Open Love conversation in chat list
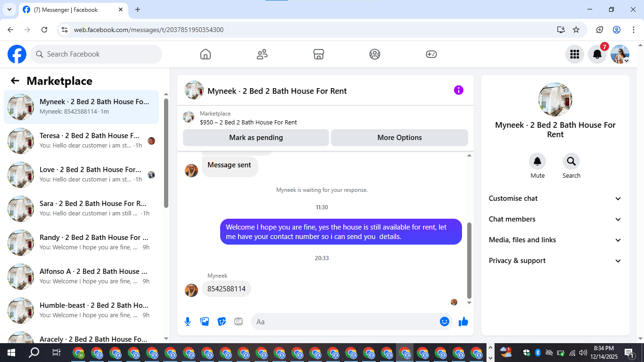The width and height of the screenshot is (644, 362). point(82,175)
